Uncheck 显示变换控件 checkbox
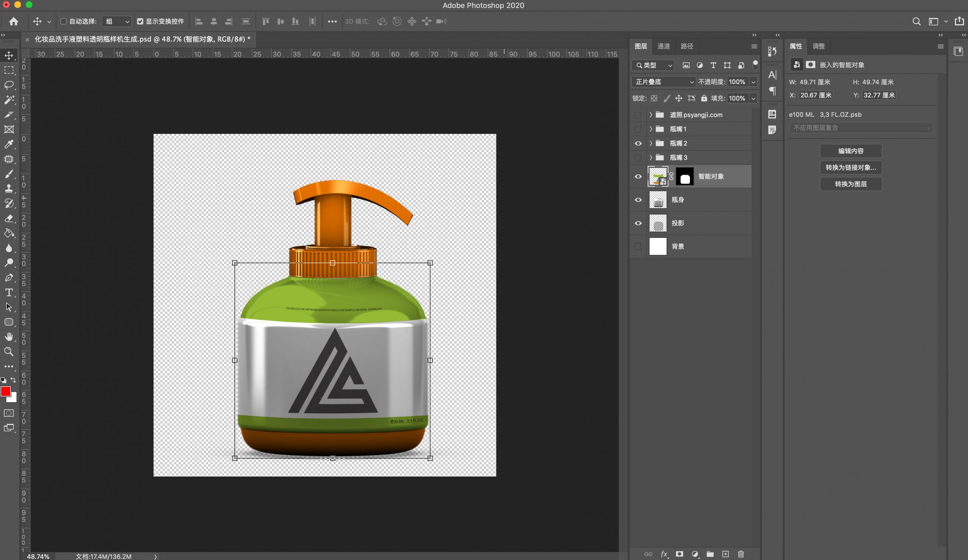 (x=140, y=22)
